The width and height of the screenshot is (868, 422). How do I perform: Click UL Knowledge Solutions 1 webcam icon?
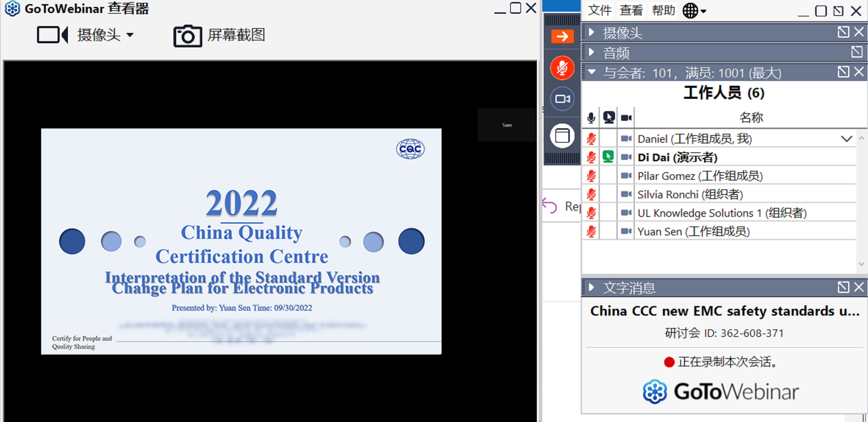click(626, 213)
